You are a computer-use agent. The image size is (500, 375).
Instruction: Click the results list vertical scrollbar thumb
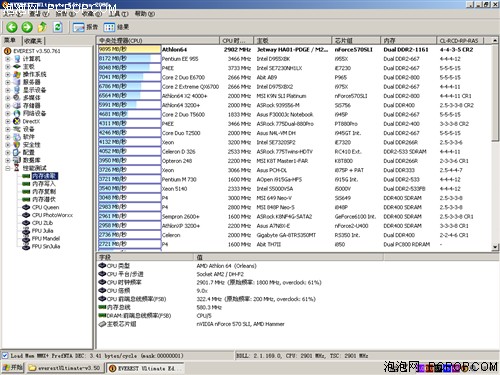[x=495, y=94]
